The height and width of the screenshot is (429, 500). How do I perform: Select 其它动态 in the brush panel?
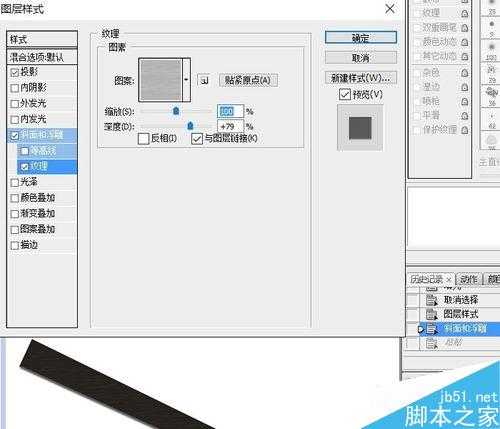pos(439,56)
